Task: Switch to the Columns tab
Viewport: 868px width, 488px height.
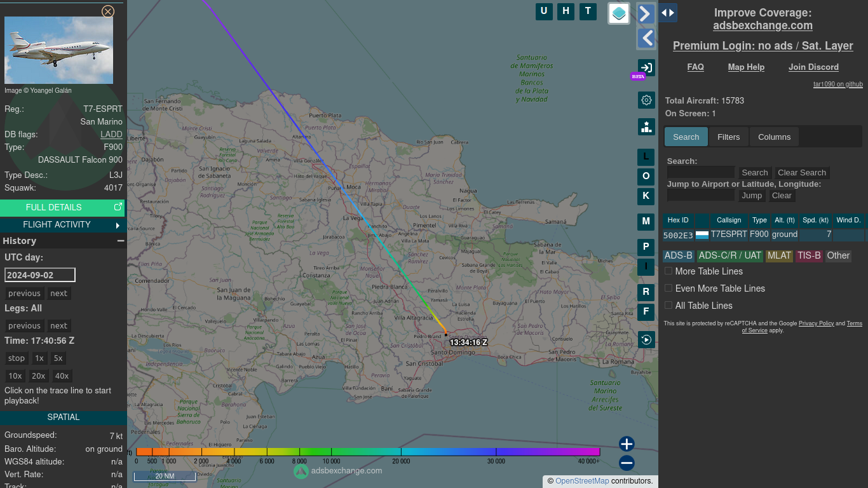Action: (x=774, y=137)
